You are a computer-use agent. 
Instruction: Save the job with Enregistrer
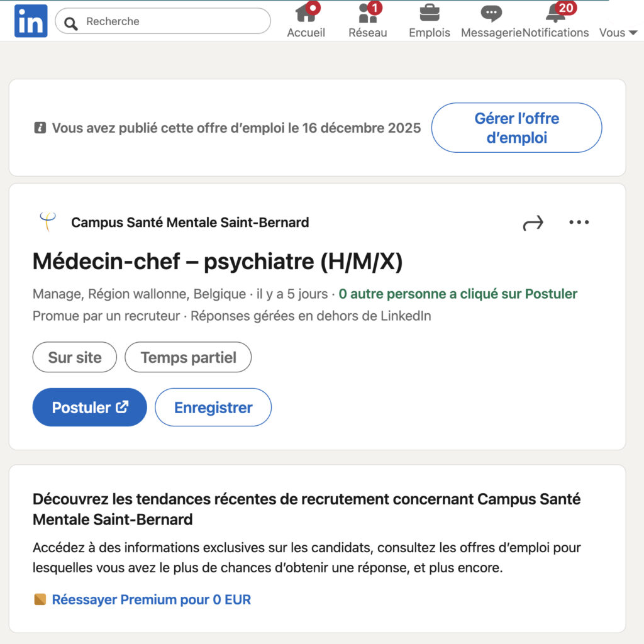[x=213, y=408]
